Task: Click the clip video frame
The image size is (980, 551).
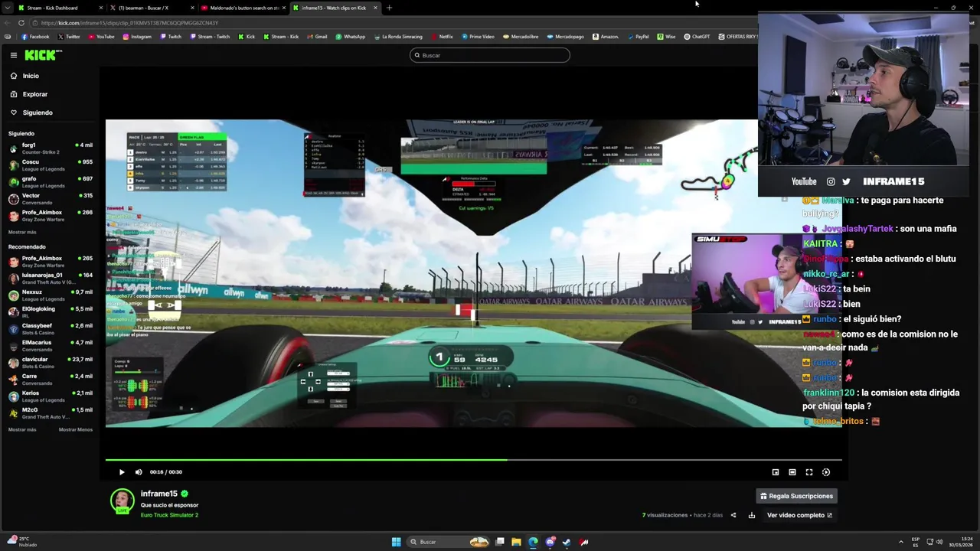Action: (474, 273)
